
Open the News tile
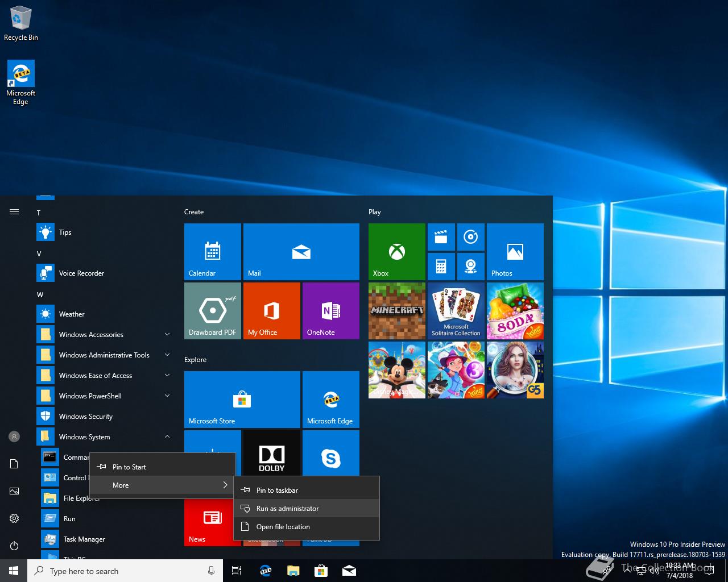[209, 522]
